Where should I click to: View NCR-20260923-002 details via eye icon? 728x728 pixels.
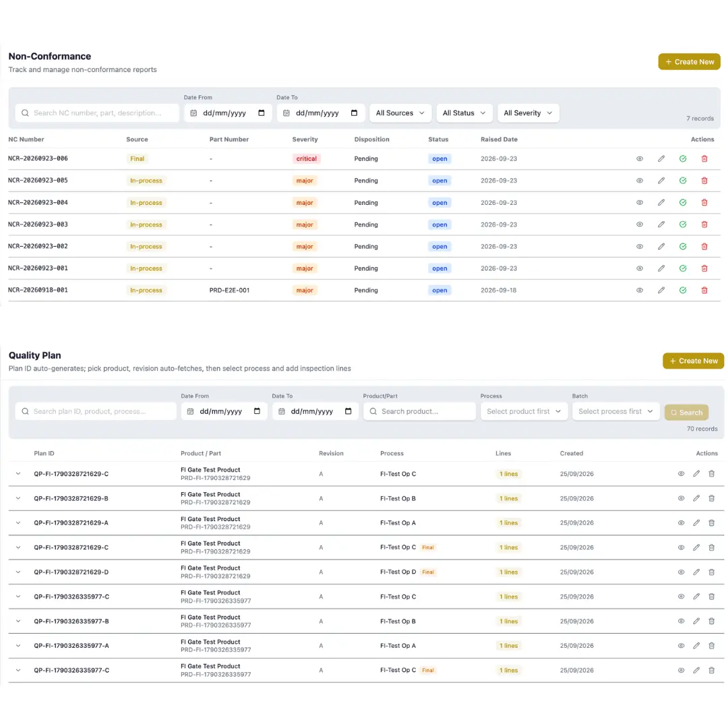(639, 247)
